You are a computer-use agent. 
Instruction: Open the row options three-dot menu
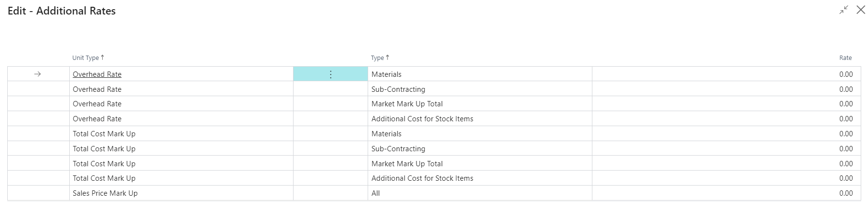click(330, 74)
